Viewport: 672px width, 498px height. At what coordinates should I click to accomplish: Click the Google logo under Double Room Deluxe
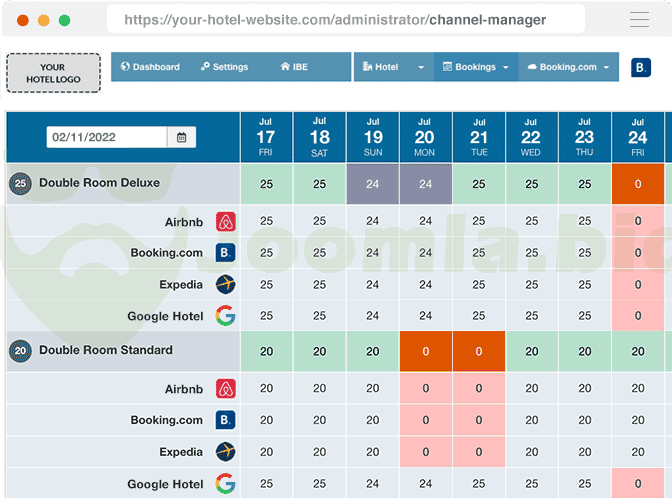[225, 316]
